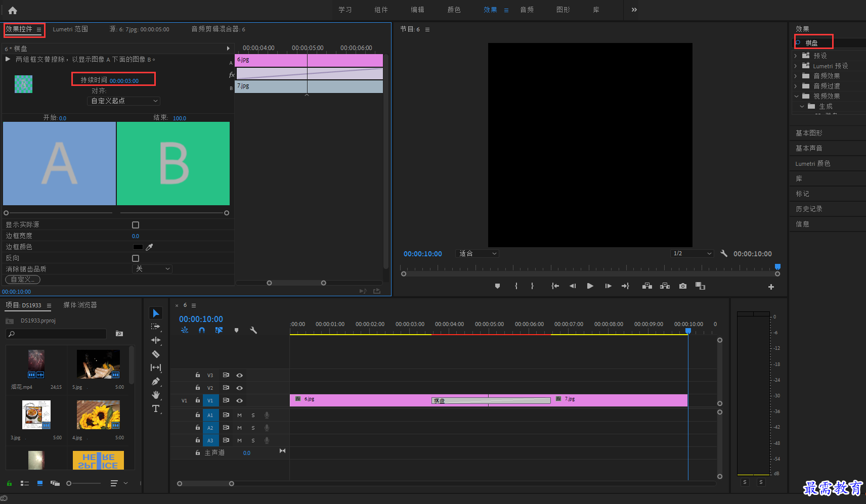Select the Type tool
Image resolution: width=866 pixels, height=504 pixels.
(156, 408)
